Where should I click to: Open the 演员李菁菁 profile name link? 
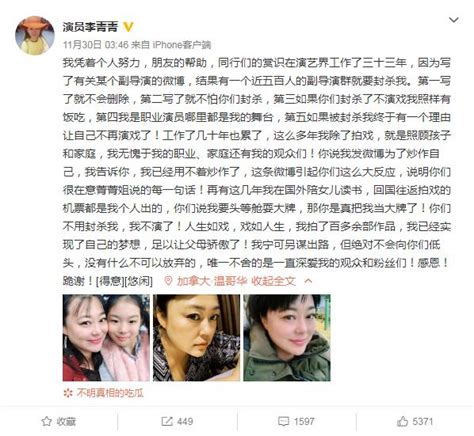[x=90, y=27]
